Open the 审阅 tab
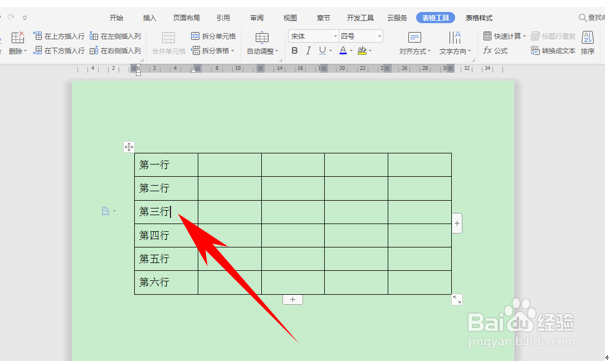 (257, 18)
